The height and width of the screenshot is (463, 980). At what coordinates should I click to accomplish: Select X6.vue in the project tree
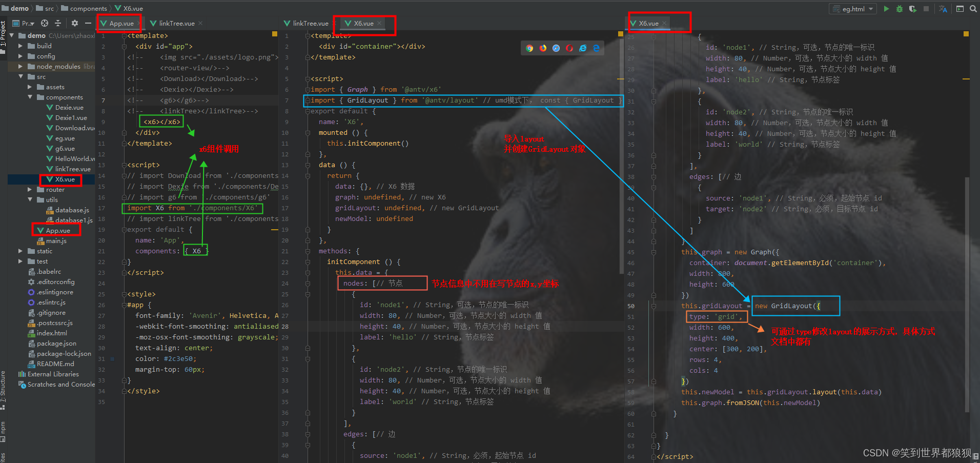[65, 179]
